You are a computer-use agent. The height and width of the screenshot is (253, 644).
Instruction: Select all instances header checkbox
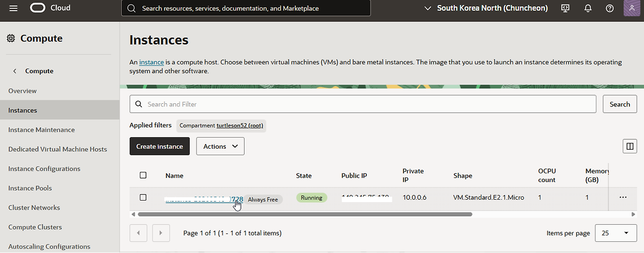click(143, 175)
